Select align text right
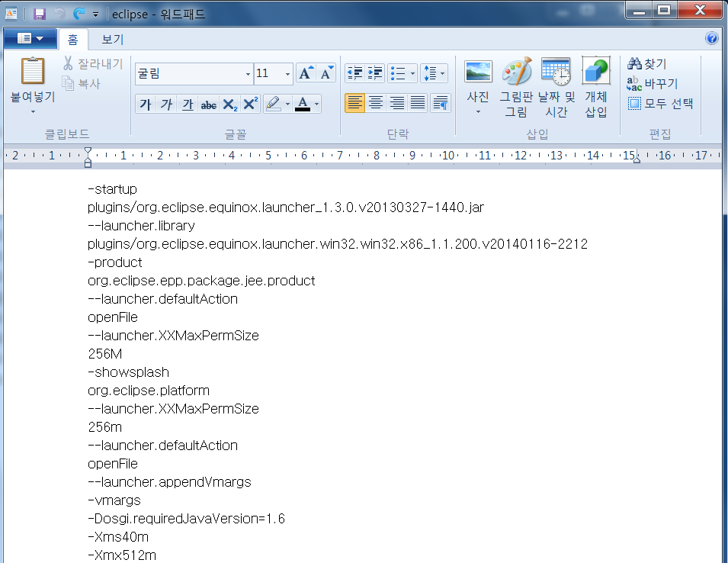This screenshot has width=728, height=563. (397, 103)
